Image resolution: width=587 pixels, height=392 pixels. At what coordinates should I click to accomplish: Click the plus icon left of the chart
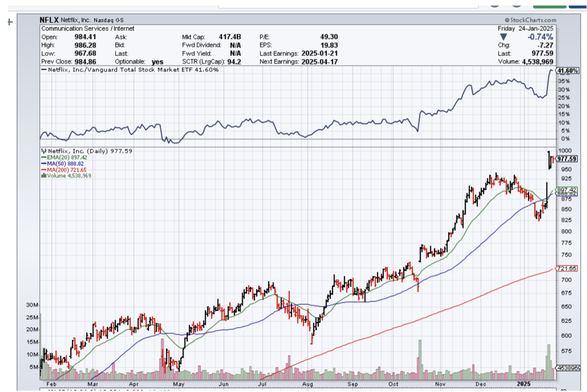[x=9, y=22]
